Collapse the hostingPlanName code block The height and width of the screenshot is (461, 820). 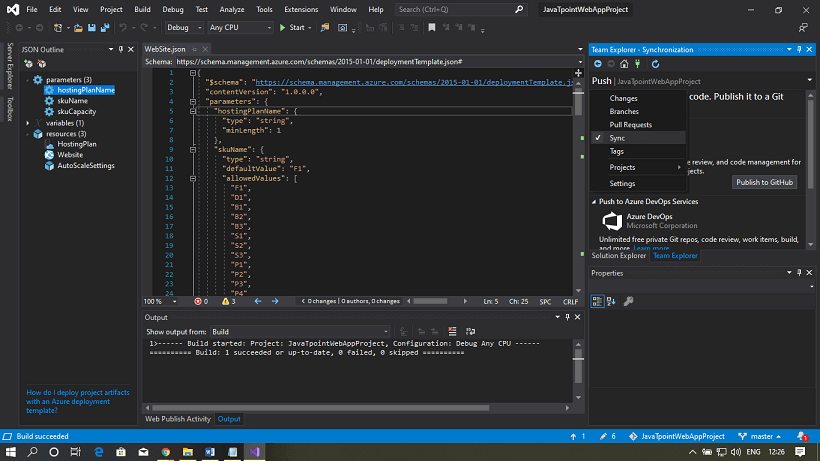tap(193, 111)
